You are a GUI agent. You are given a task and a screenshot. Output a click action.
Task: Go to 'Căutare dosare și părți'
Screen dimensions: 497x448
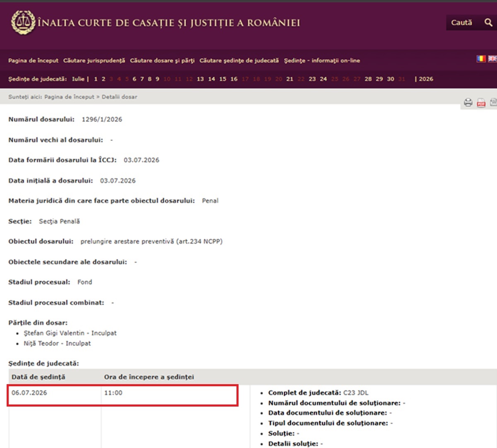tap(162, 61)
